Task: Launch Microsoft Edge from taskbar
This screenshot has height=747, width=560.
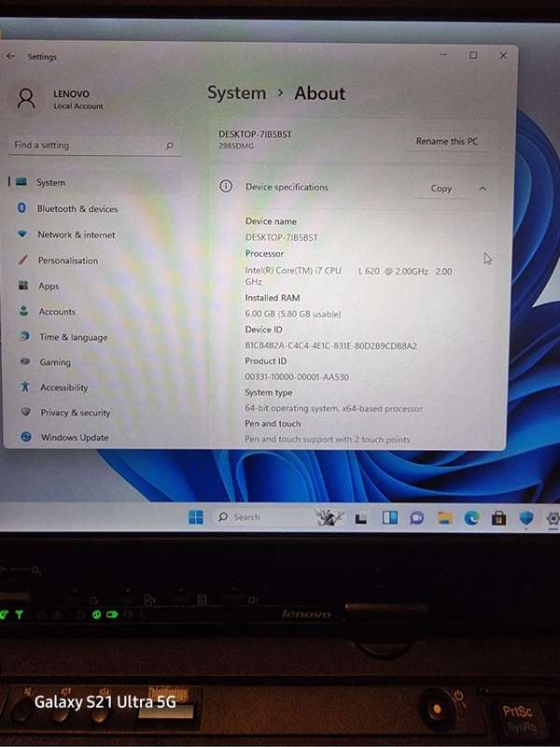Action: click(471, 518)
